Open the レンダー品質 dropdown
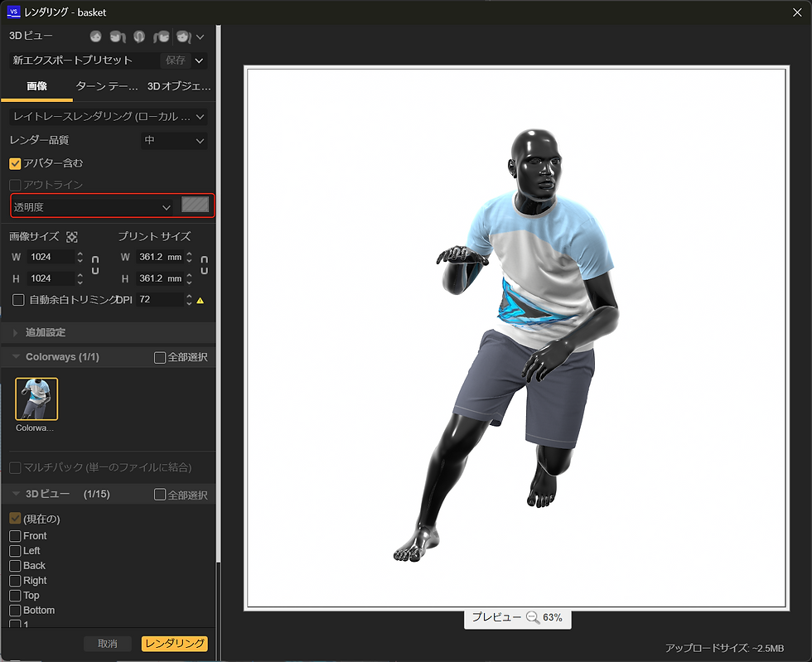Screen dimensions: 812x662 pos(174,141)
